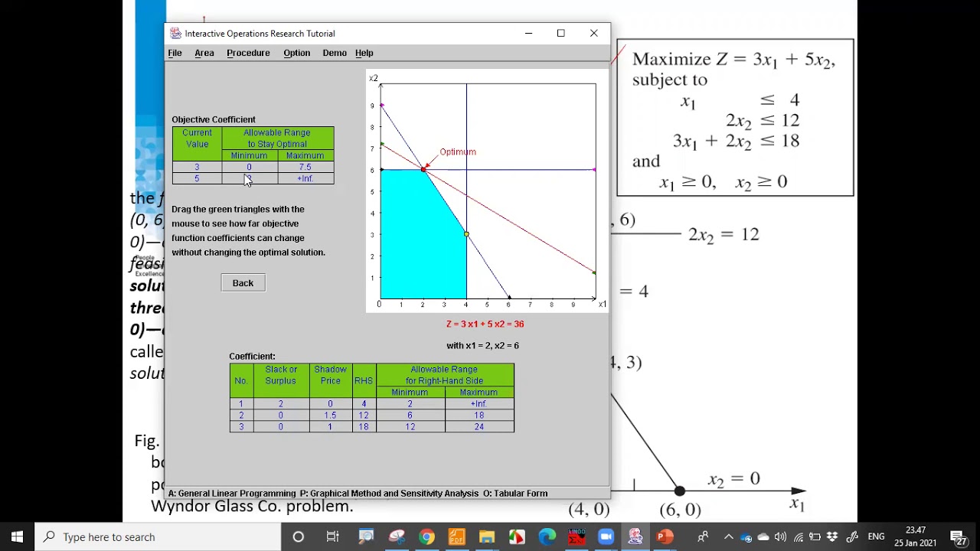Screen dimensions: 980x551
Task: Click 'Wyndor Glass Co. problem.' in slide behind
Action: 252,507
